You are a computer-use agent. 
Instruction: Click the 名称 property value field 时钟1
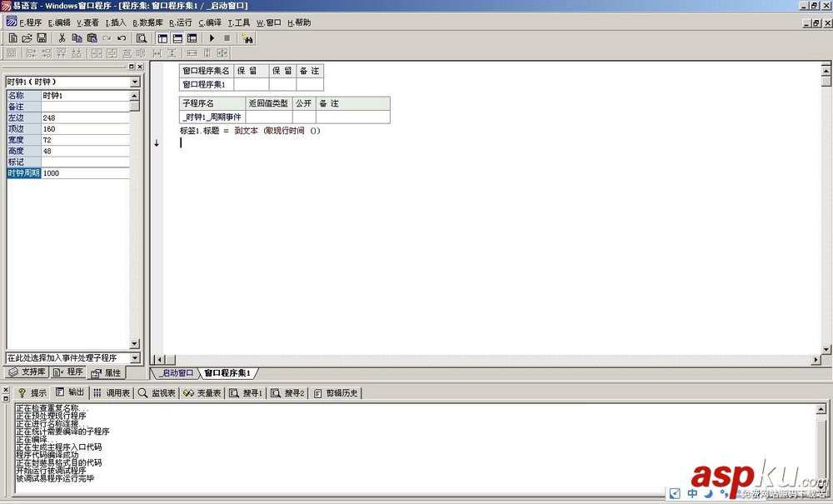coord(85,96)
